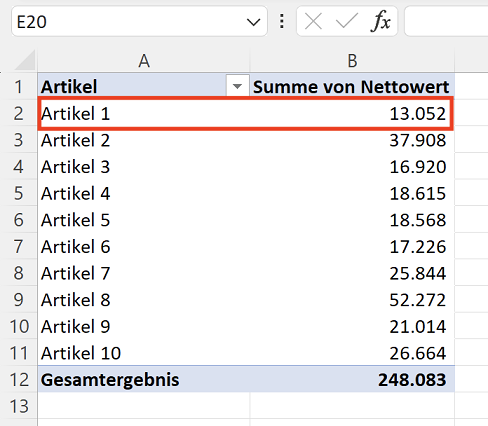
Task: Select row 2 header
Action: coord(19,114)
